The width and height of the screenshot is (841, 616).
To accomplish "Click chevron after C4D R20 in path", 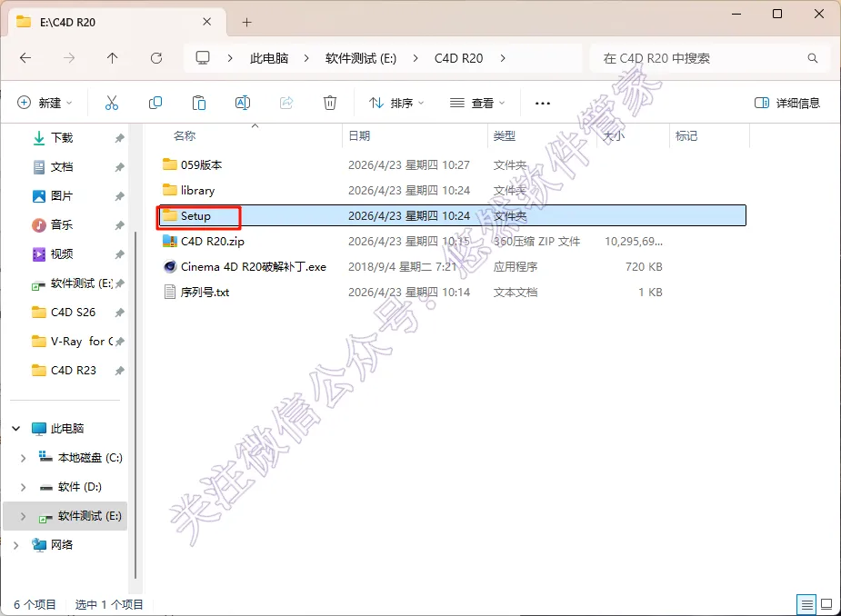I will coord(503,58).
